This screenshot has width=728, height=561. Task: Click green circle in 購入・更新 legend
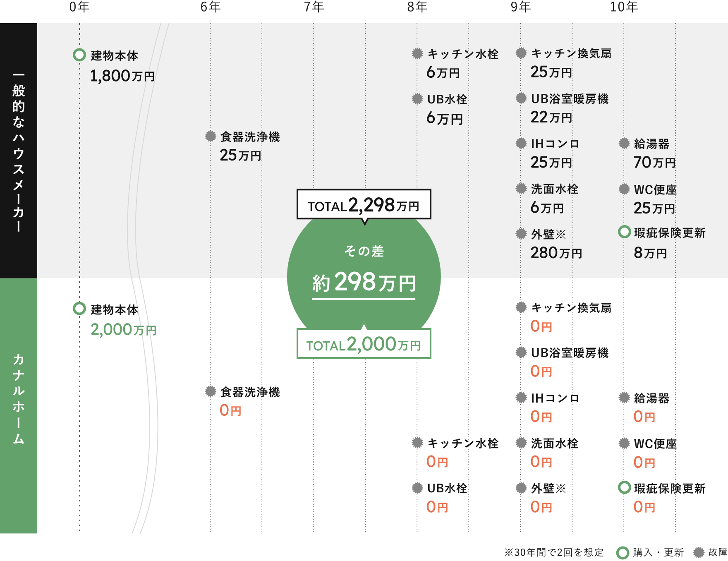(623, 552)
